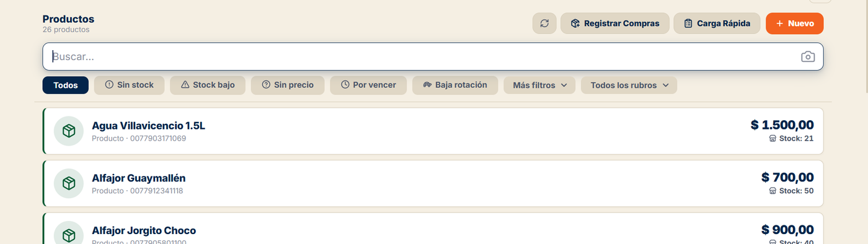Select the Todos filter

pyautogui.click(x=66, y=85)
